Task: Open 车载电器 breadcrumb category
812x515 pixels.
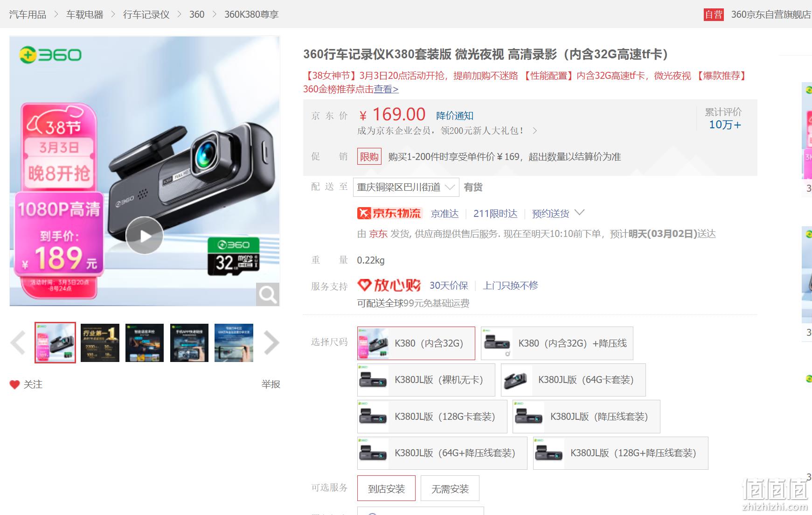Action: [85, 14]
